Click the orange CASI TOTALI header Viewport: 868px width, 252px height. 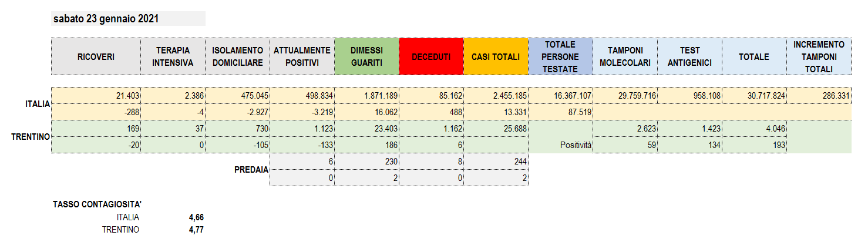496,57
